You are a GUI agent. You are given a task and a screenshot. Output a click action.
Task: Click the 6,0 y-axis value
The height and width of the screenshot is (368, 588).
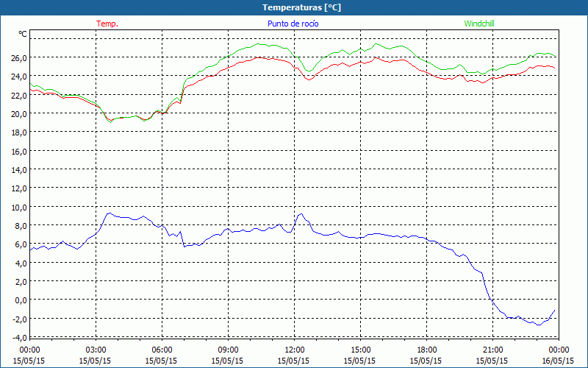tap(21, 244)
